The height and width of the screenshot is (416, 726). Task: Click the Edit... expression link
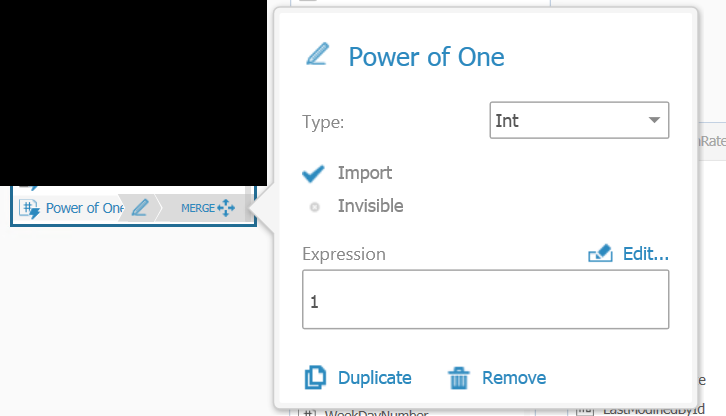[645, 254]
